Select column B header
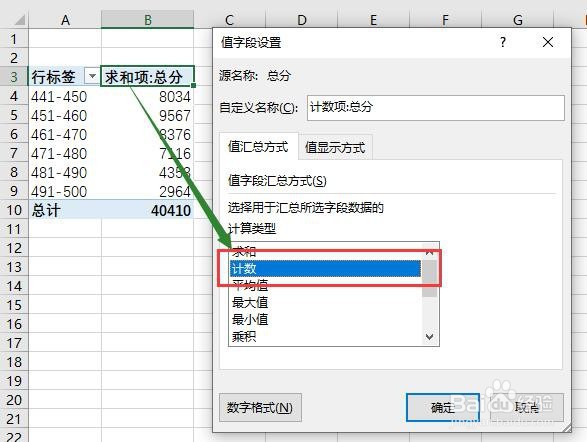Screen dimensions: 587x442 [147, 20]
